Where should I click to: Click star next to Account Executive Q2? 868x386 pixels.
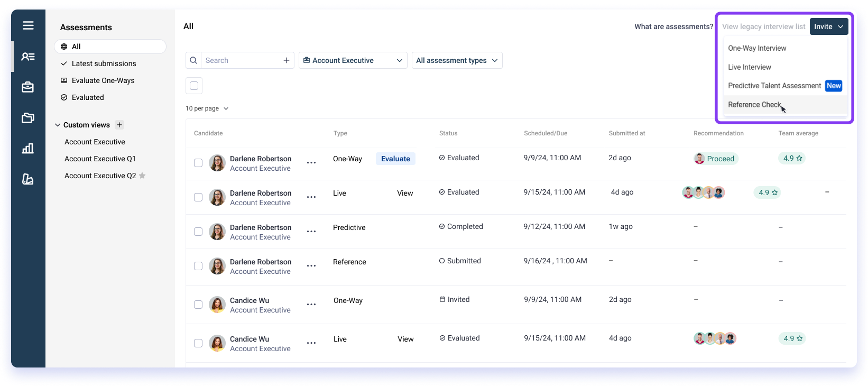point(142,176)
